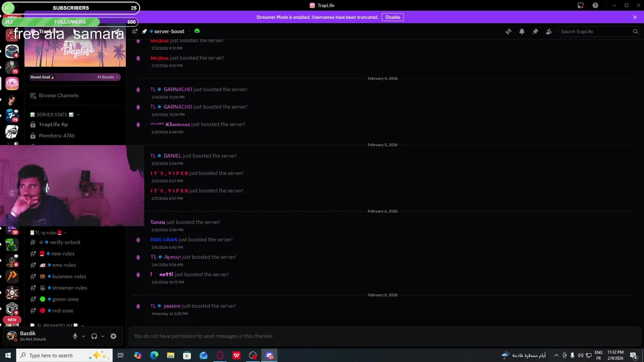Open the Help question mark icon

click(596, 6)
